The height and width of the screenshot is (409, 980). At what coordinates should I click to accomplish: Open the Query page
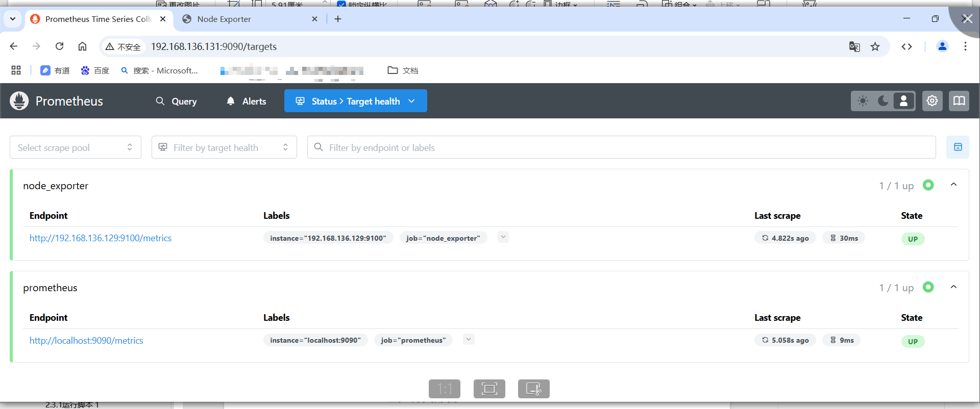176,101
